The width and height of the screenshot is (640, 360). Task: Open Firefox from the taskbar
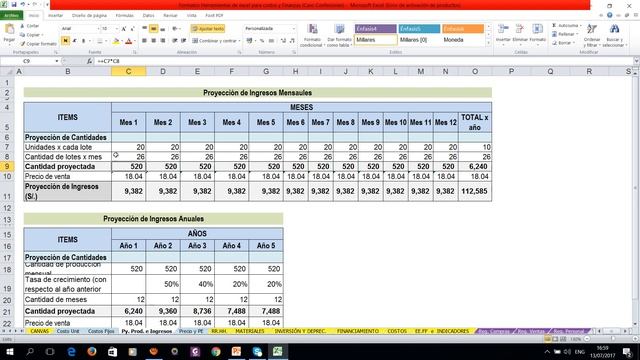click(91, 351)
